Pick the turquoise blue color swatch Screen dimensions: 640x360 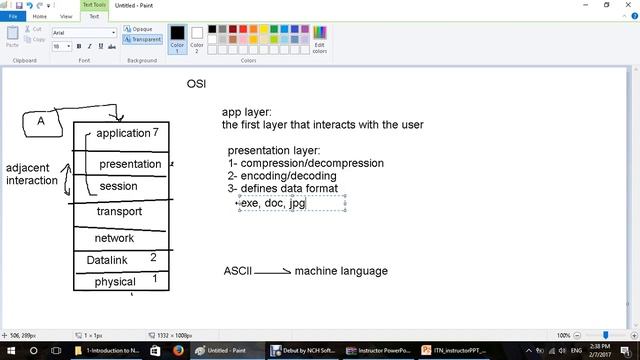(284, 29)
